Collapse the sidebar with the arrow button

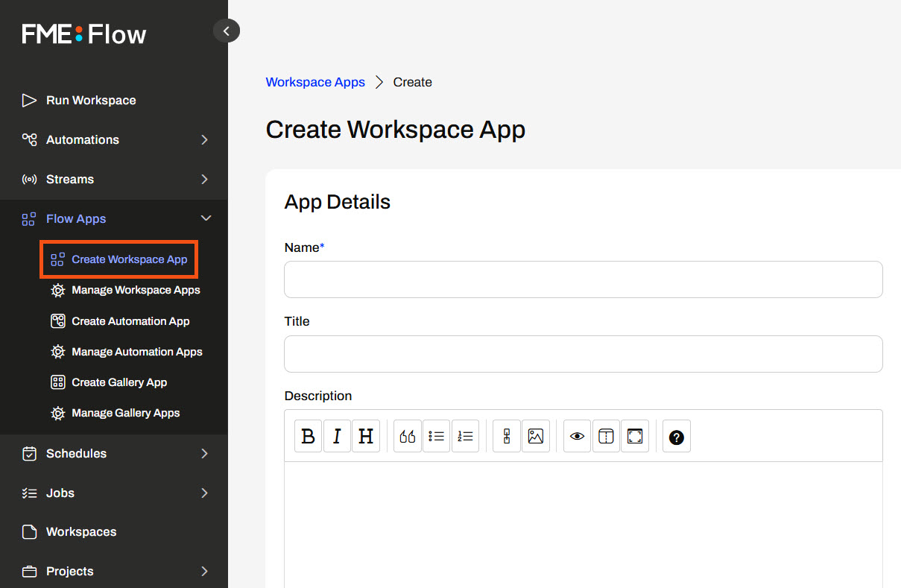point(227,31)
